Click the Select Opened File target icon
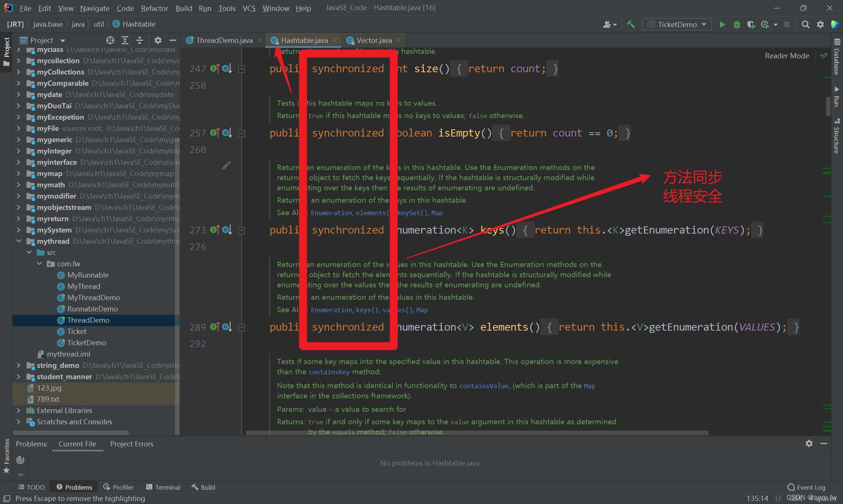Screen dimensions: 843x504 pyautogui.click(x=110, y=40)
